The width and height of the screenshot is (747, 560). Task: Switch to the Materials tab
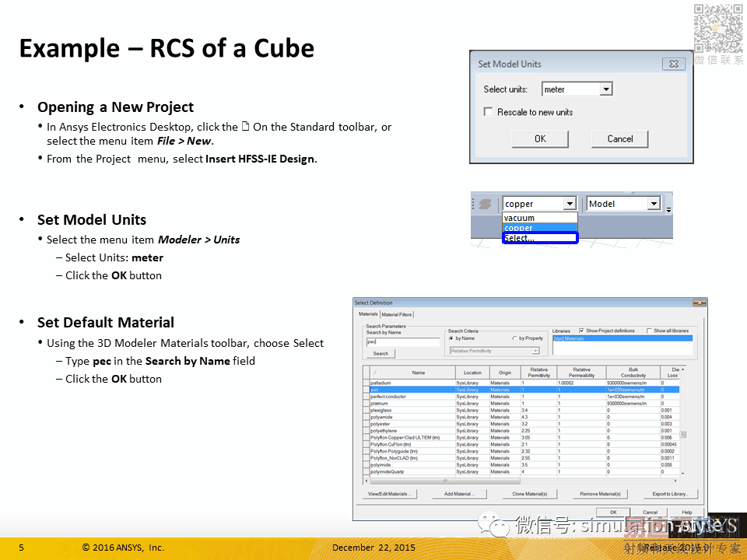coord(368,313)
